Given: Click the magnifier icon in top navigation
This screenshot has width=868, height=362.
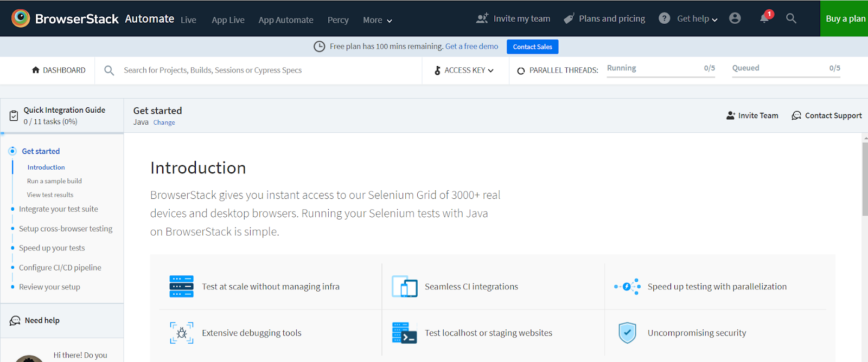Looking at the screenshot, I should (x=791, y=18).
